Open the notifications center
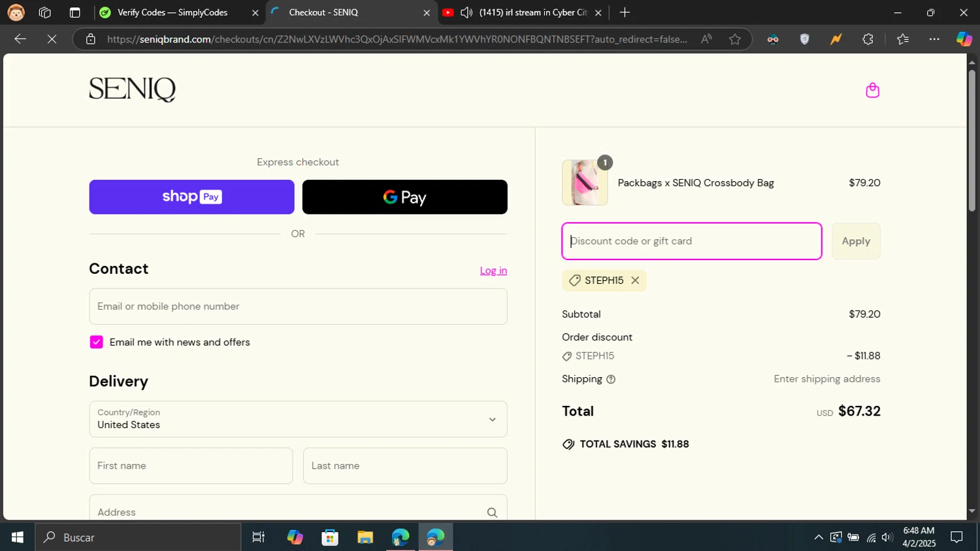 [956, 537]
